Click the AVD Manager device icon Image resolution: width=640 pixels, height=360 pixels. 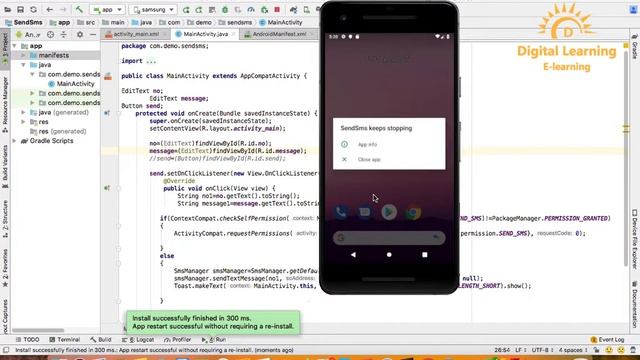[306, 9]
